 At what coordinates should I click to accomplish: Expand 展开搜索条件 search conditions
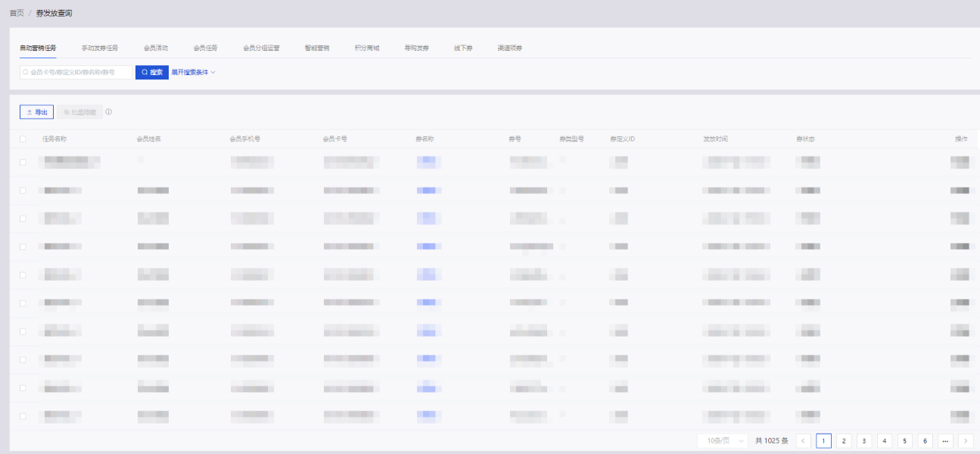[x=194, y=73]
